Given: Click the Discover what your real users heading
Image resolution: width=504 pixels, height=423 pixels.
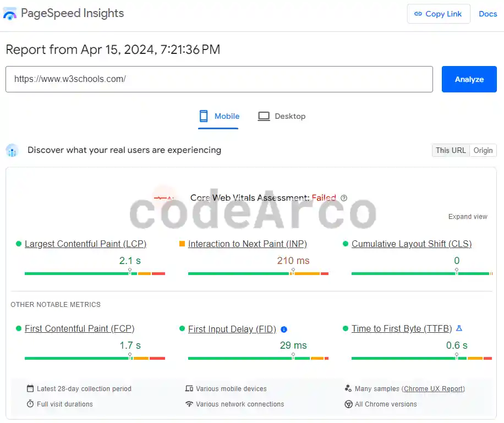Looking at the screenshot, I should coord(124,150).
